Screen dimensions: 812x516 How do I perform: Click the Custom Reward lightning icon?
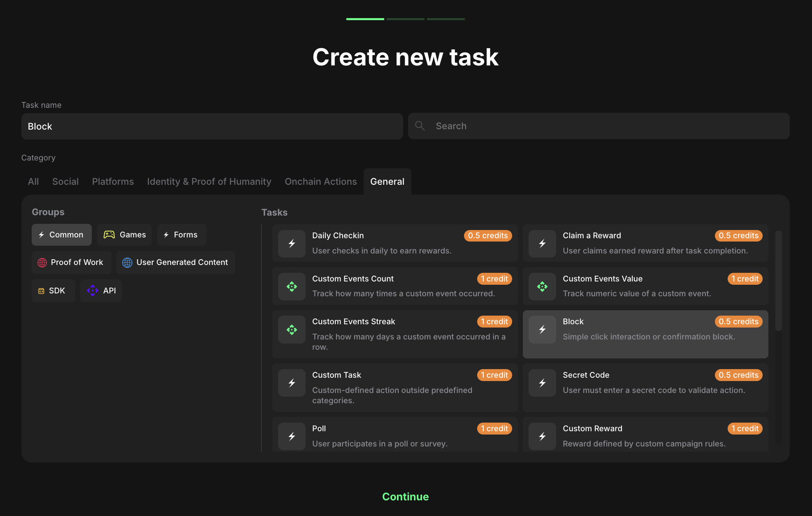tap(542, 437)
